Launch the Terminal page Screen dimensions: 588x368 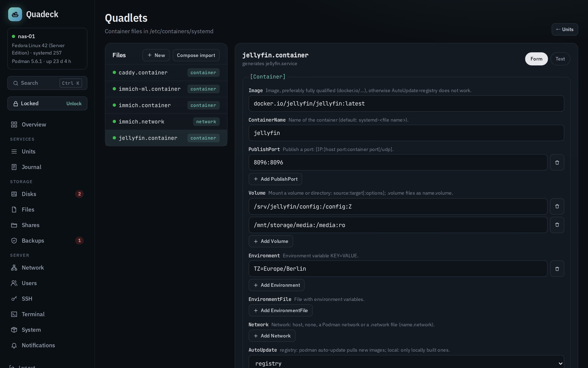[47, 314]
